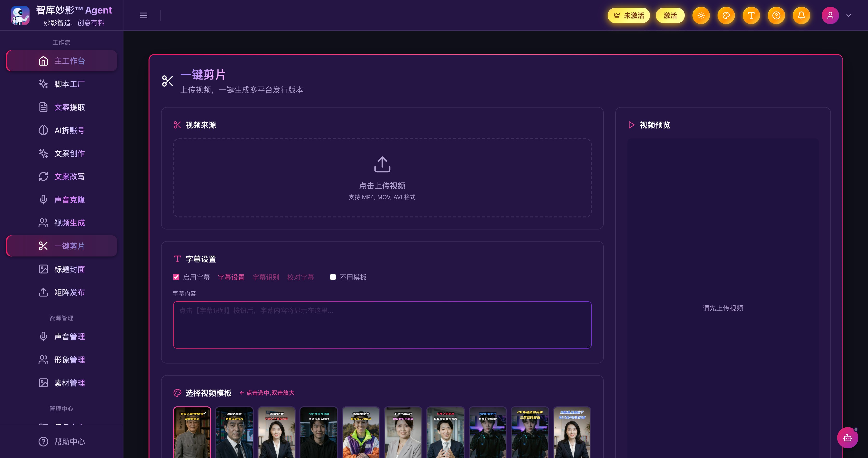Open 脚本工厂 in sidebar
This screenshot has width=868, height=458.
pyautogui.click(x=62, y=84)
